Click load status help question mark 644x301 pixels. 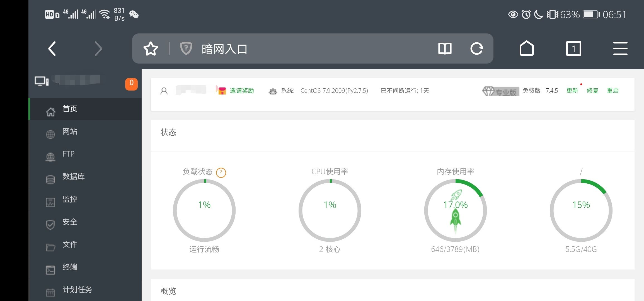coord(221,173)
